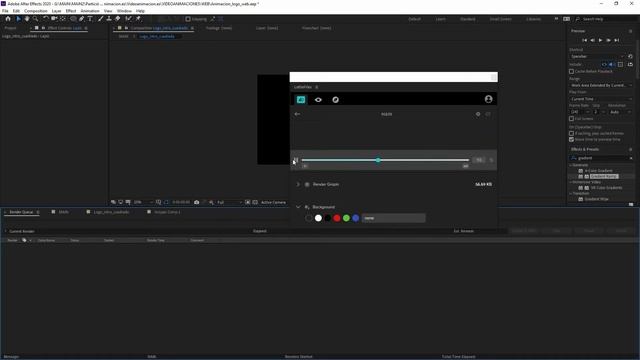Image resolution: width=640 pixels, height=360 pixels.
Task: Pause the LottieFiles animation preview
Action: click(x=296, y=160)
